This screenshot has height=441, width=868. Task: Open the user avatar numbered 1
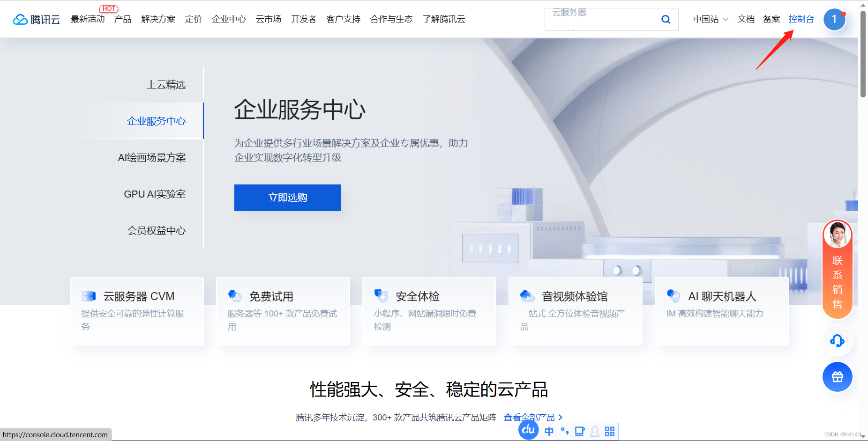(x=834, y=19)
